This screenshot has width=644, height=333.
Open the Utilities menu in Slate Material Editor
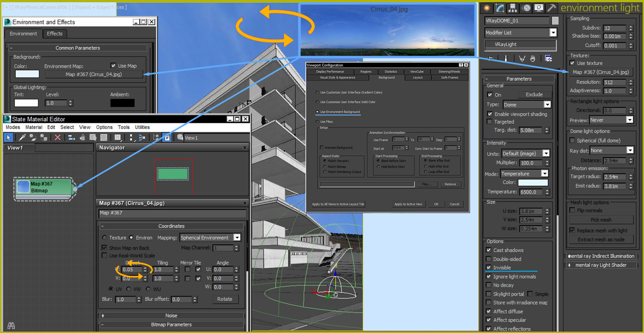142,127
